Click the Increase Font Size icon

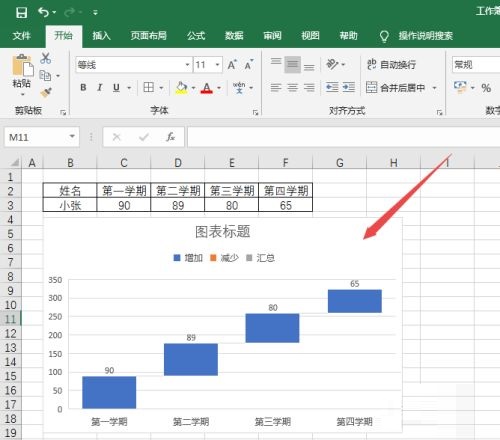(x=232, y=65)
